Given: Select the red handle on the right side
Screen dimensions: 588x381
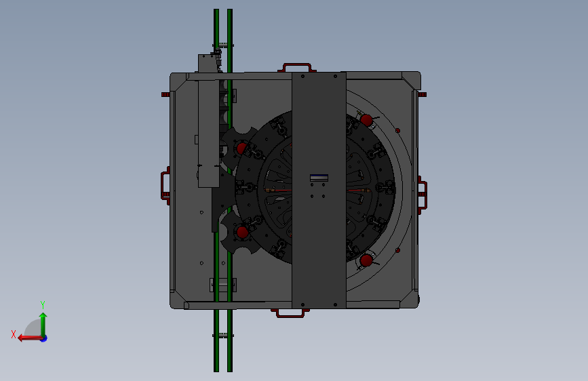Looking at the screenshot, I should pos(423,195).
